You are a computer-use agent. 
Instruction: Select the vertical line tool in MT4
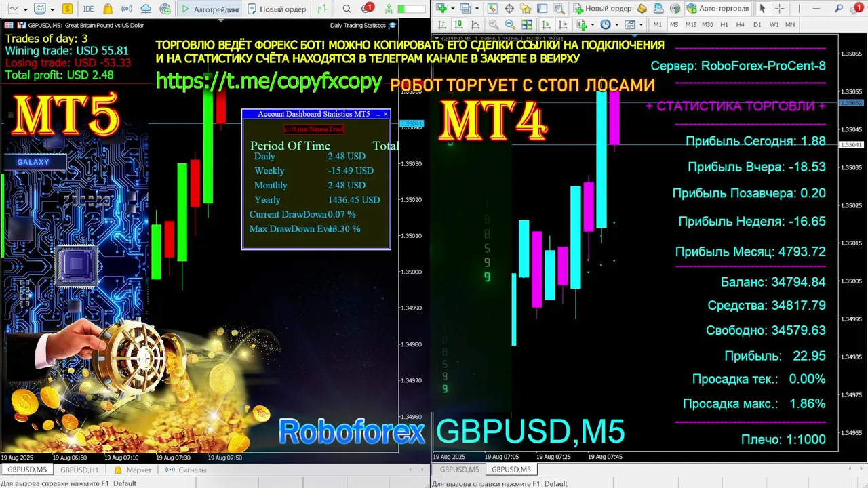(799, 9)
